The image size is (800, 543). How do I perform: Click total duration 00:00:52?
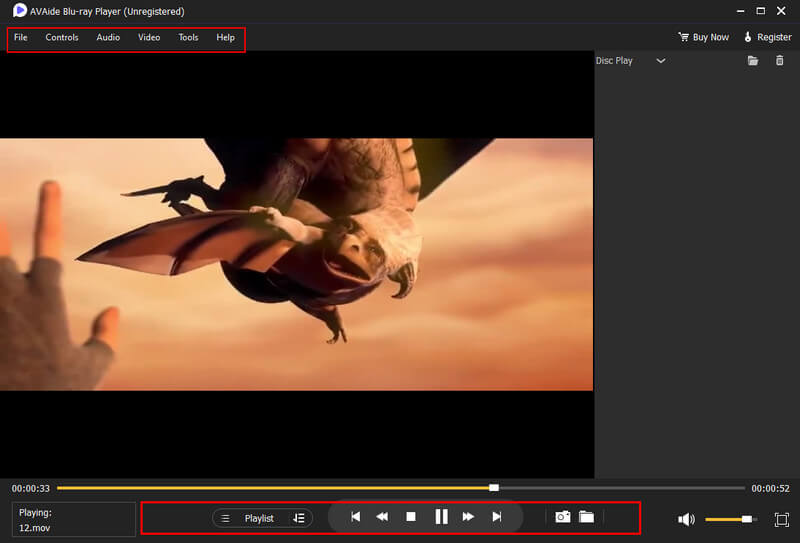coord(770,489)
